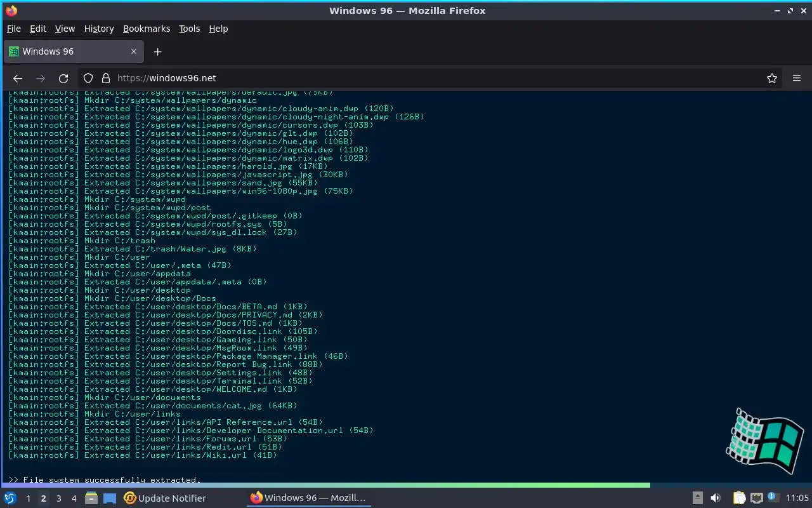Open a new tab with the plus button
812x508 pixels.
coord(158,51)
